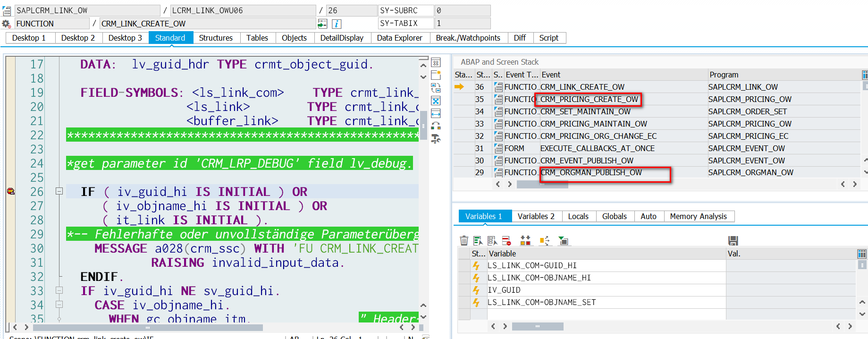
Task: Click the orange block with branching arrows icon
Action: click(544, 241)
